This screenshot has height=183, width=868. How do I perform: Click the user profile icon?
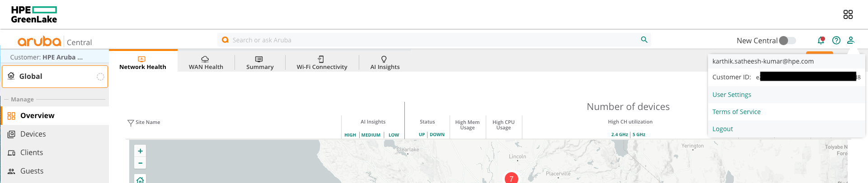(x=851, y=40)
